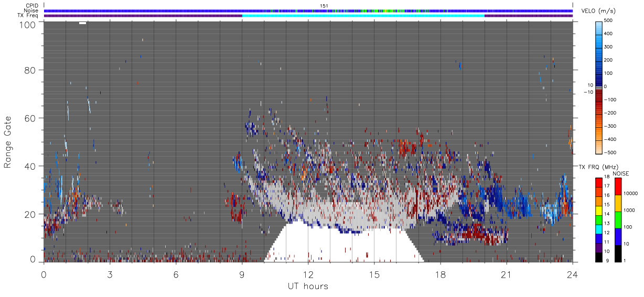Click the Range Gate axis title
This screenshot has width=644, height=297.
tap(8, 141)
